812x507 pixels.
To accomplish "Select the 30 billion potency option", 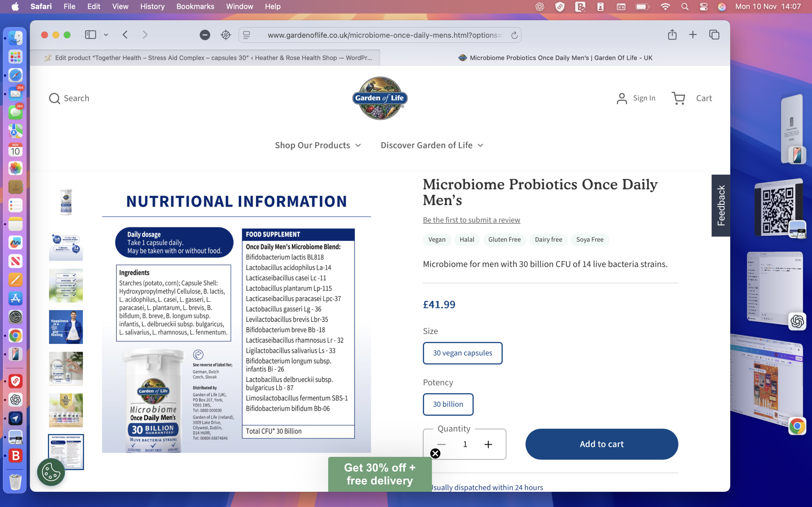I will 448,404.
